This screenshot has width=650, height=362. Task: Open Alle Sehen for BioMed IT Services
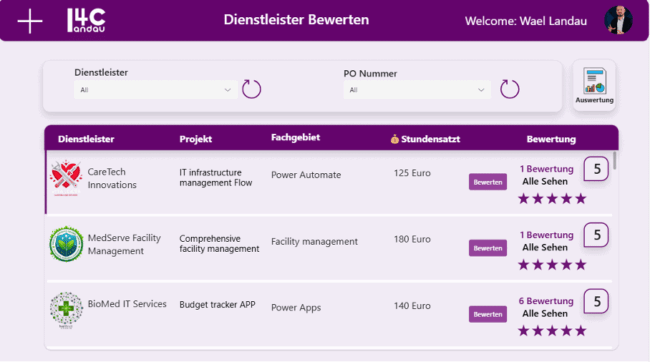click(545, 313)
